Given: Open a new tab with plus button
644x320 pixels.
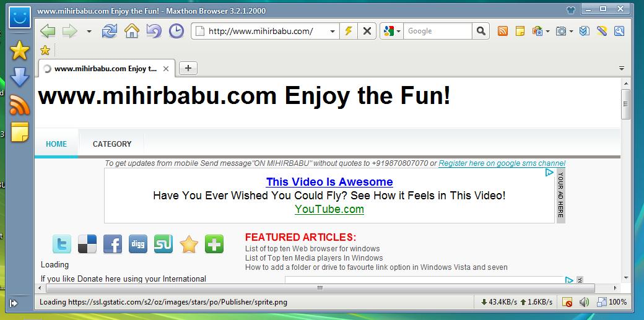Looking at the screenshot, I should tap(188, 68).
